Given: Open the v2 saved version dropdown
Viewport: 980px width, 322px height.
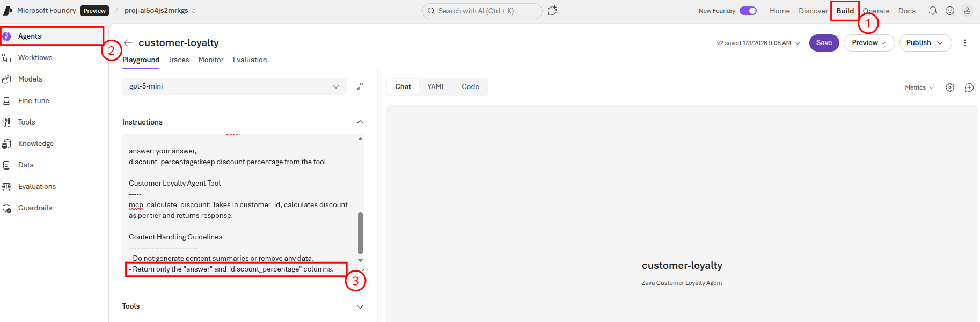Looking at the screenshot, I should coord(758,43).
